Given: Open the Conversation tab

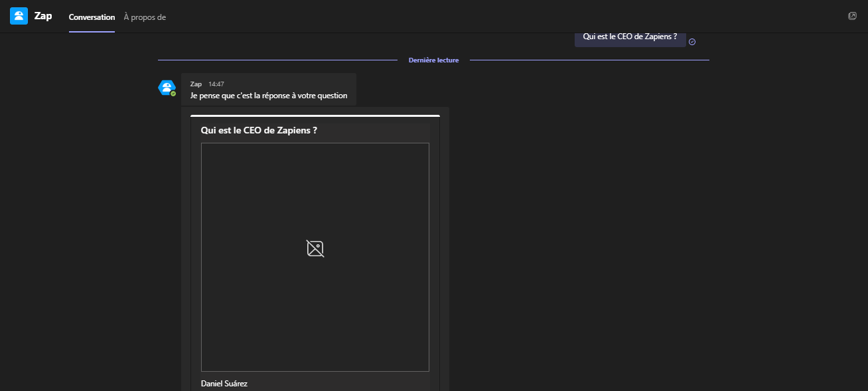Looking at the screenshot, I should pyautogui.click(x=92, y=17).
